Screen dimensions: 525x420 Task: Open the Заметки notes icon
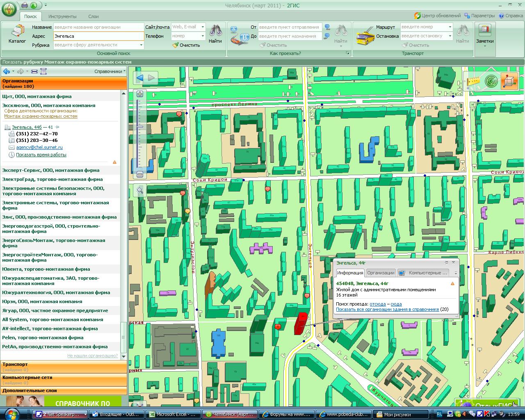[485, 34]
